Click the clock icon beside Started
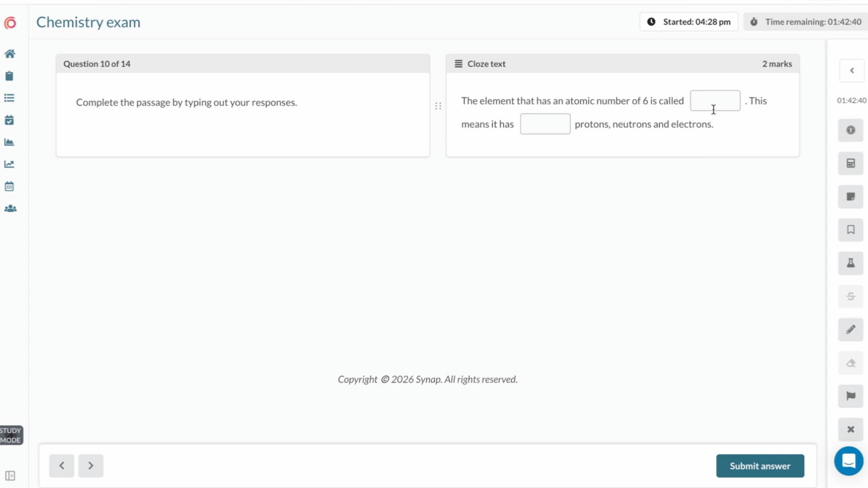 coord(651,22)
